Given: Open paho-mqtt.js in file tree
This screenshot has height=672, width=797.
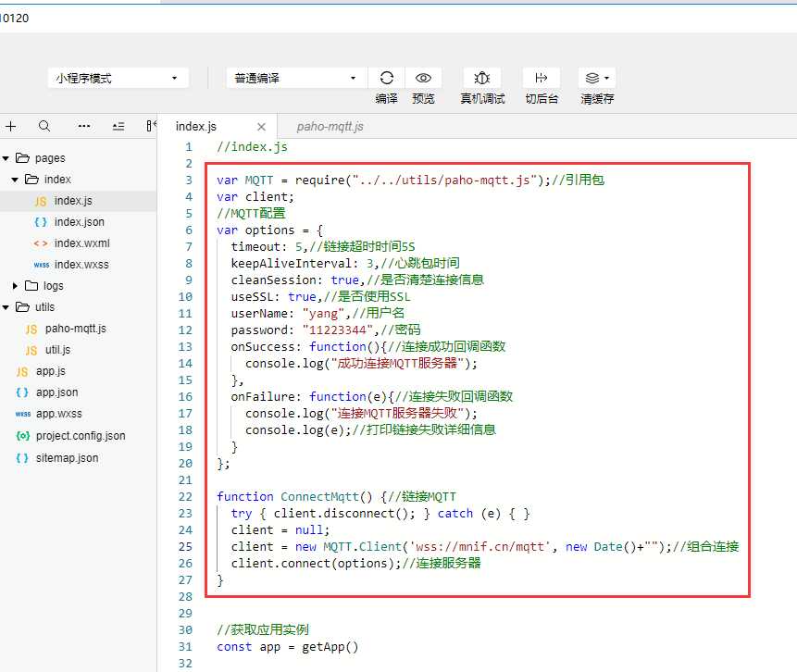Looking at the screenshot, I should click(x=76, y=329).
